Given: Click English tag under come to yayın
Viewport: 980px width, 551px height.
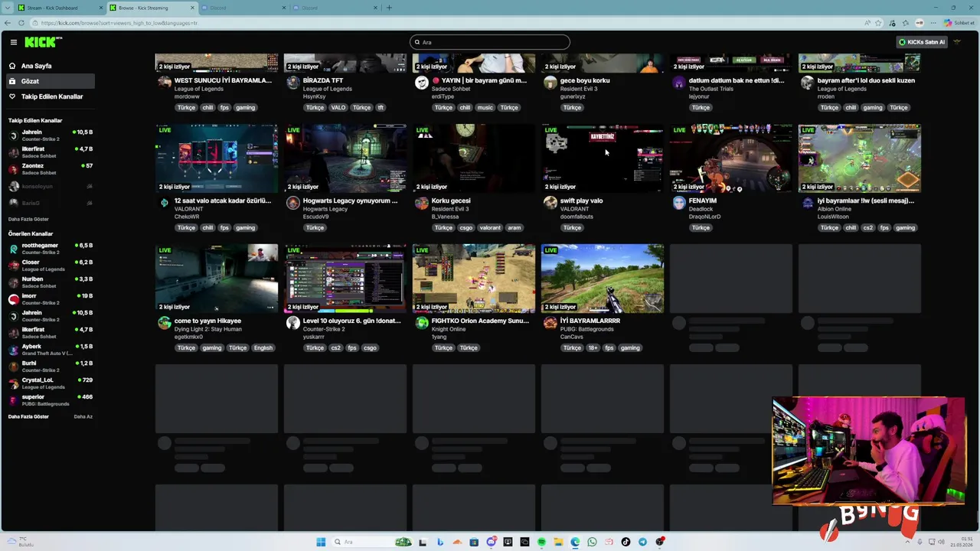Looking at the screenshot, I should pos(263,347).
